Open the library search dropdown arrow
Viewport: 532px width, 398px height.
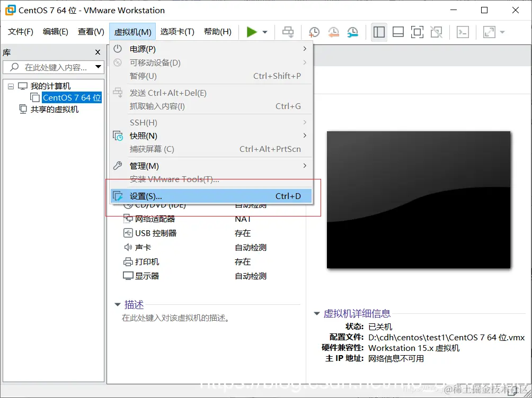click(x=98, y=67)
